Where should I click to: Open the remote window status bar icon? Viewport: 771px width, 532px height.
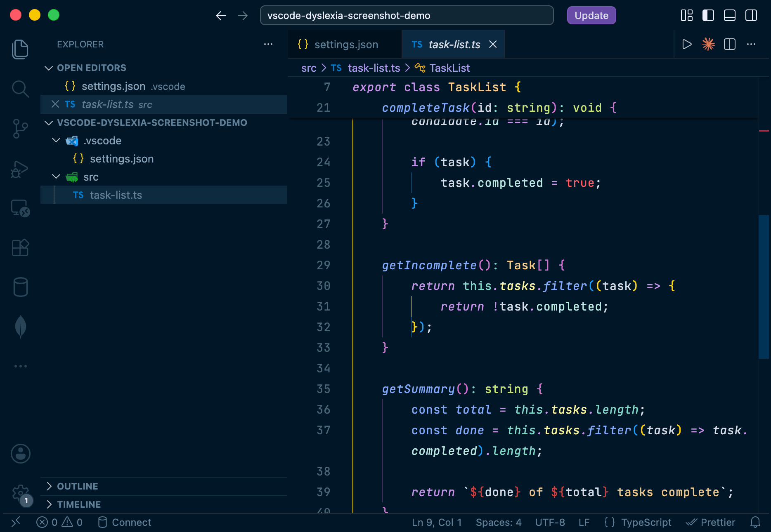click(16, 523)
